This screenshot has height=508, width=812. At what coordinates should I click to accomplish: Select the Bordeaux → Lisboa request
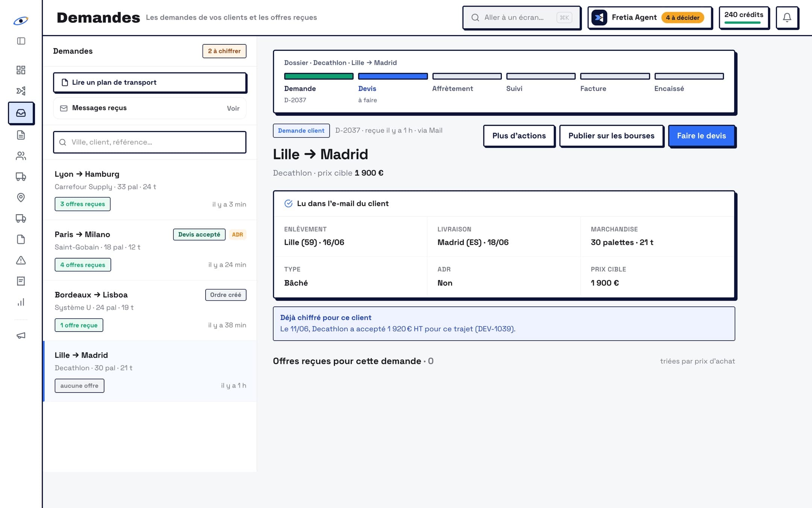(150, 310)
